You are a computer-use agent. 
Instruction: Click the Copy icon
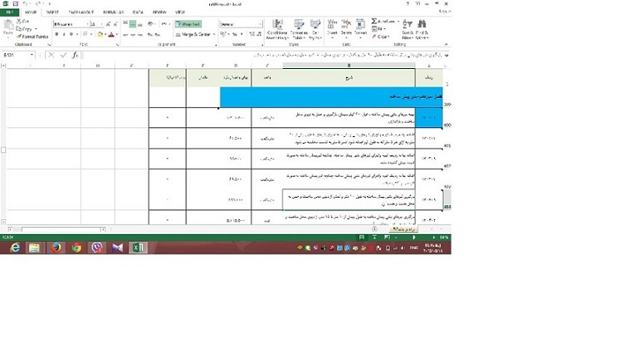tap(19, 29)
